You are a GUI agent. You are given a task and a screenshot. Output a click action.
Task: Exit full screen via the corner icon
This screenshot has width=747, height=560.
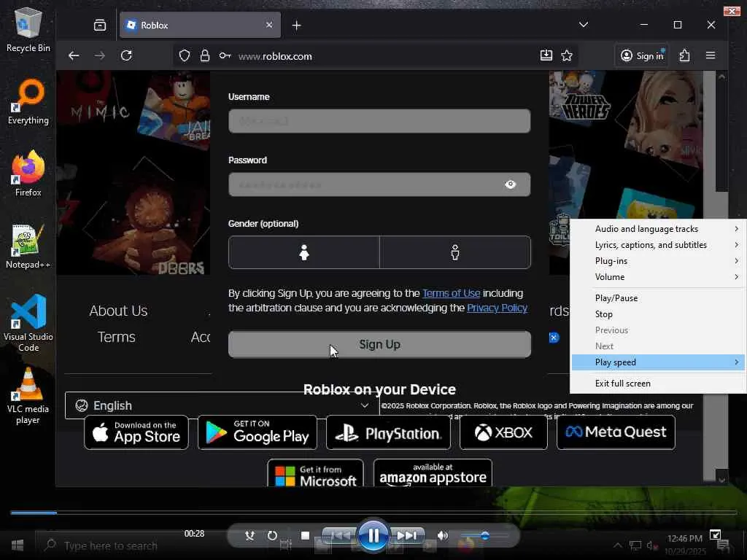[x=716, y=534]
